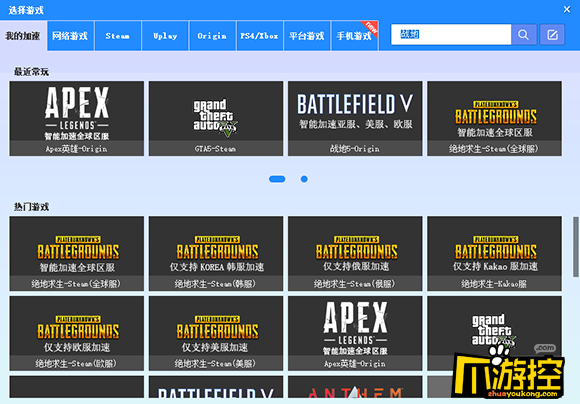Click the search magnifier icon

[523, 35]
